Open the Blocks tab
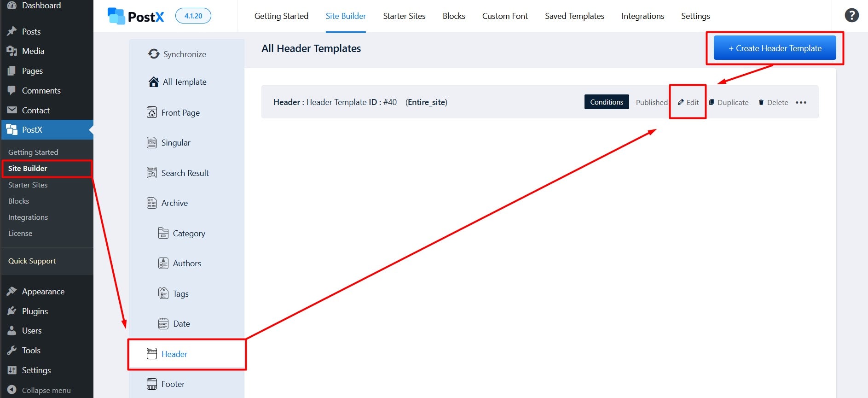 coord(454,16)
